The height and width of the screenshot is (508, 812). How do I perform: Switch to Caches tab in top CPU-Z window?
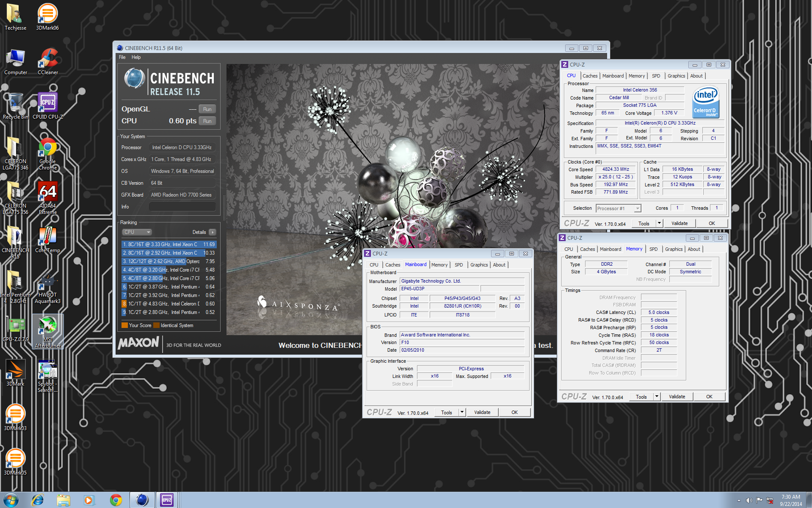tap(590, 76)
